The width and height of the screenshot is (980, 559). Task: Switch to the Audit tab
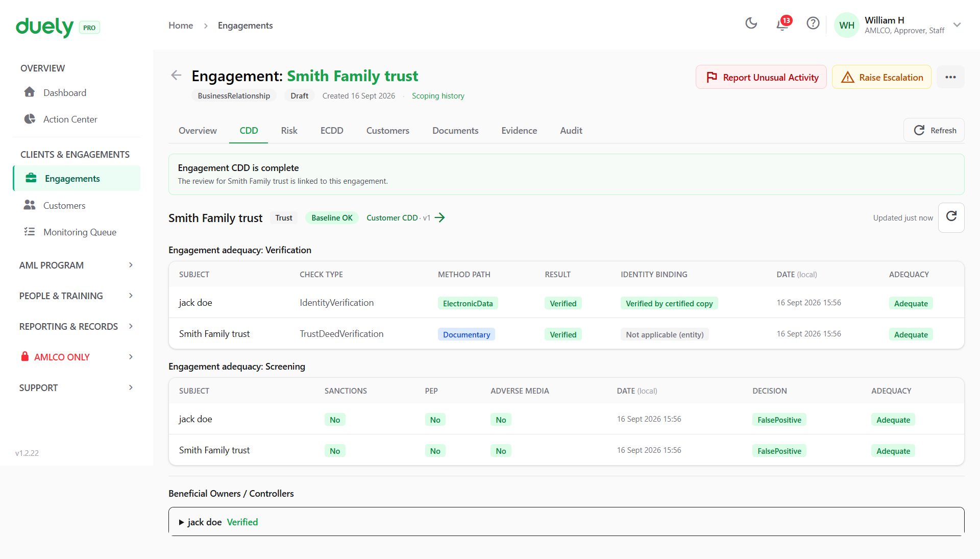point(571,131)
